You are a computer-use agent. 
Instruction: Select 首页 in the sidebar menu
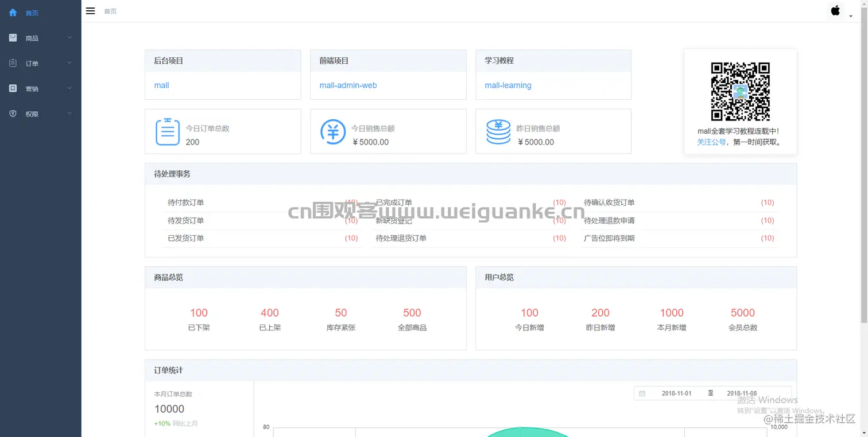click(41, 13)
